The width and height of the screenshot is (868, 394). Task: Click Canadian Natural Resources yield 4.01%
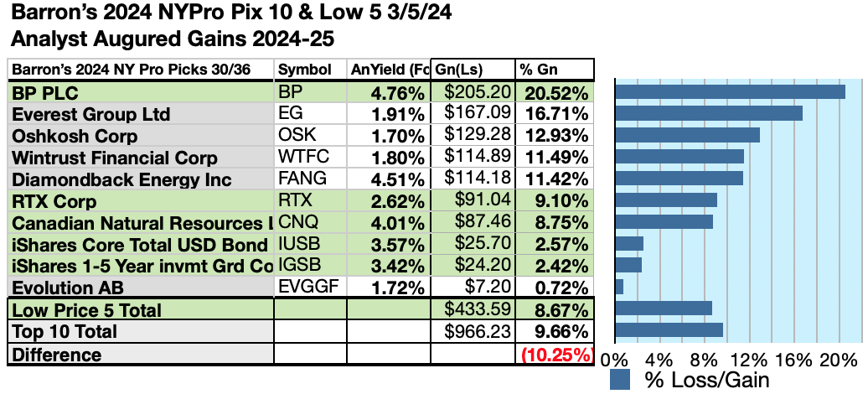[x=389, y=223]
